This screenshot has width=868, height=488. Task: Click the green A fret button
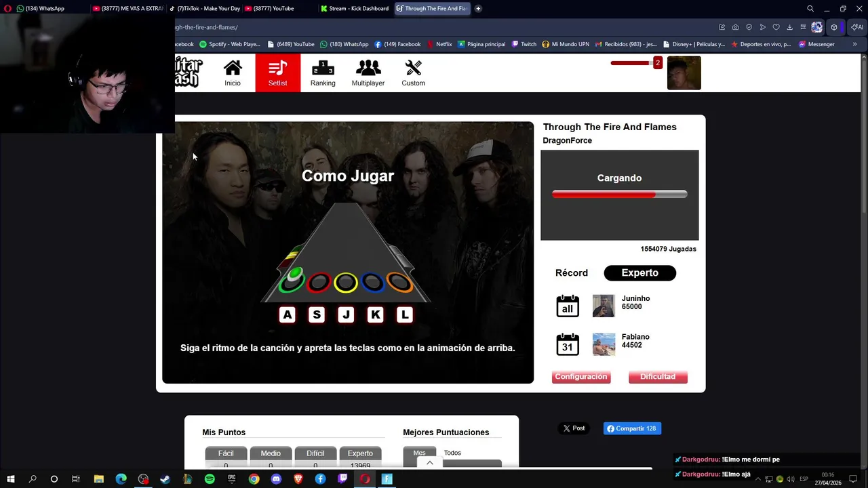pyautogui.click(x=292, y=280)
